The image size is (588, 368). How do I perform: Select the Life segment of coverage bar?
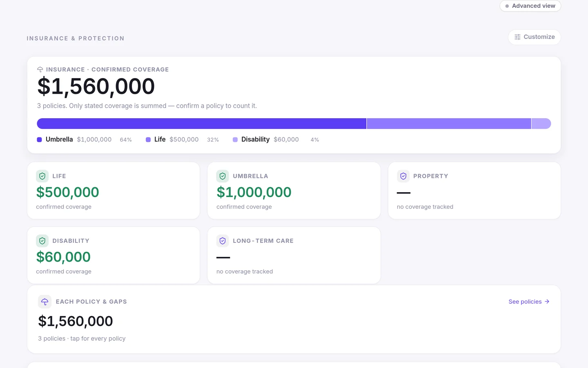point(449,123)
